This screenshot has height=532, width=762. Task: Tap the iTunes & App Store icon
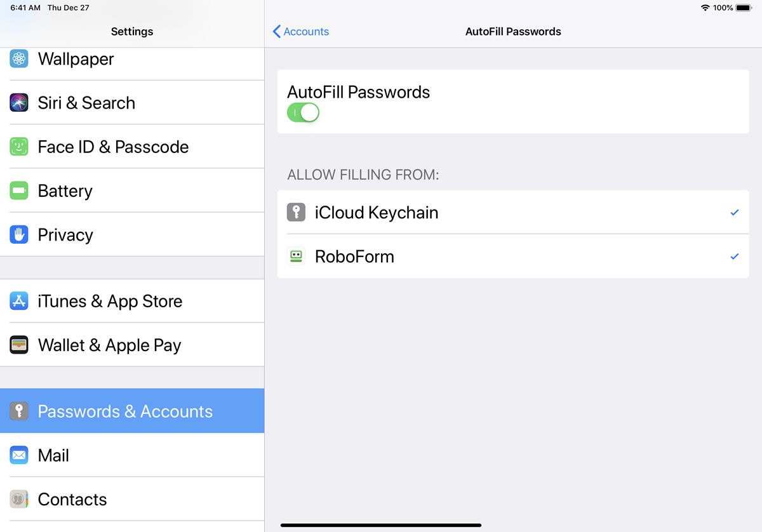click(19, 301)
